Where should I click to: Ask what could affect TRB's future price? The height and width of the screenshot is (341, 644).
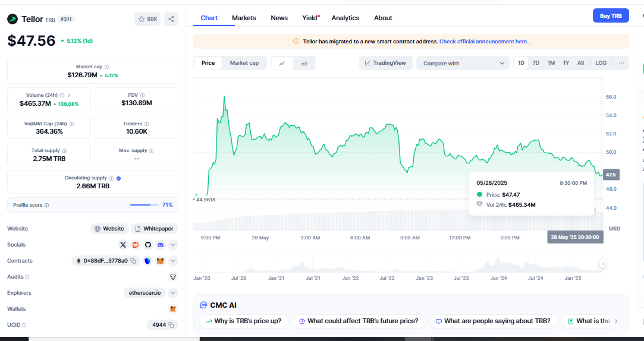pyautogui.click(x=359, y=321)
